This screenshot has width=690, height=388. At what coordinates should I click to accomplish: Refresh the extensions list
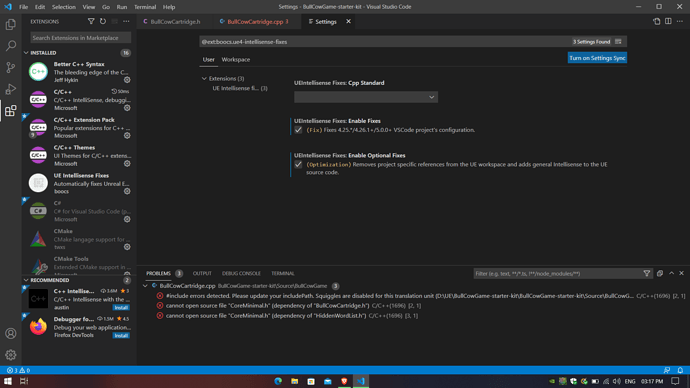point(103,21)
